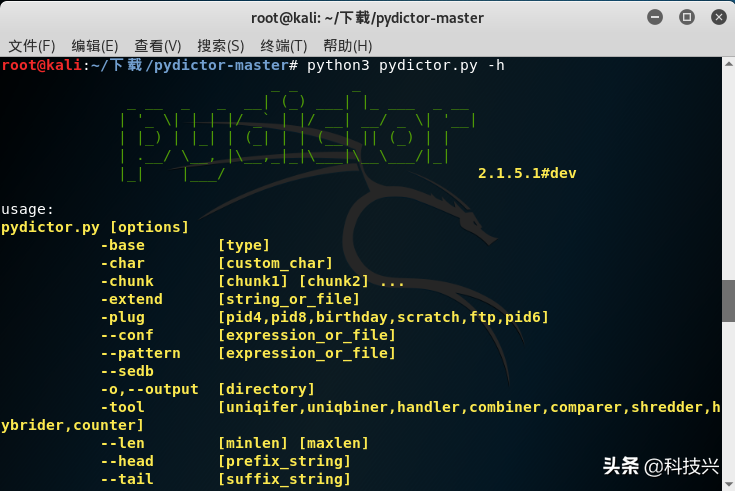The image size is (735, 491).
Task: Click the --pattern option text
Action: coord(140,353)
